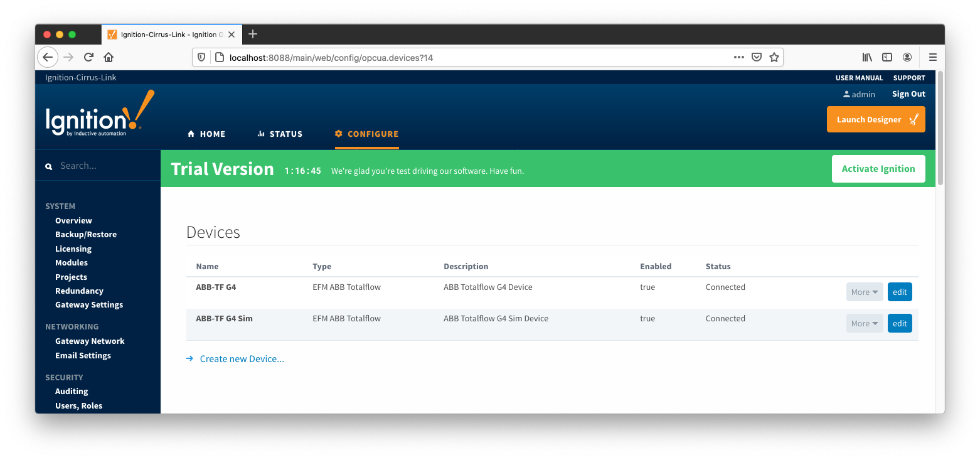
Task: Click Sign Out
Action: pos(908,94)
